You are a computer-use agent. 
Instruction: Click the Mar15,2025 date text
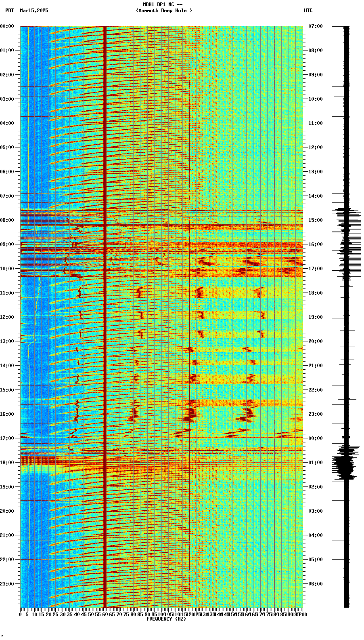(x=34, y=11)
